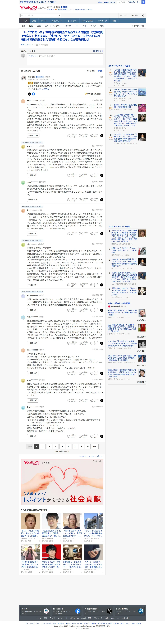The width and height of the screenshot is (165, 644).
Task: Select the 国際 category tab
Action: pos(39,26)
